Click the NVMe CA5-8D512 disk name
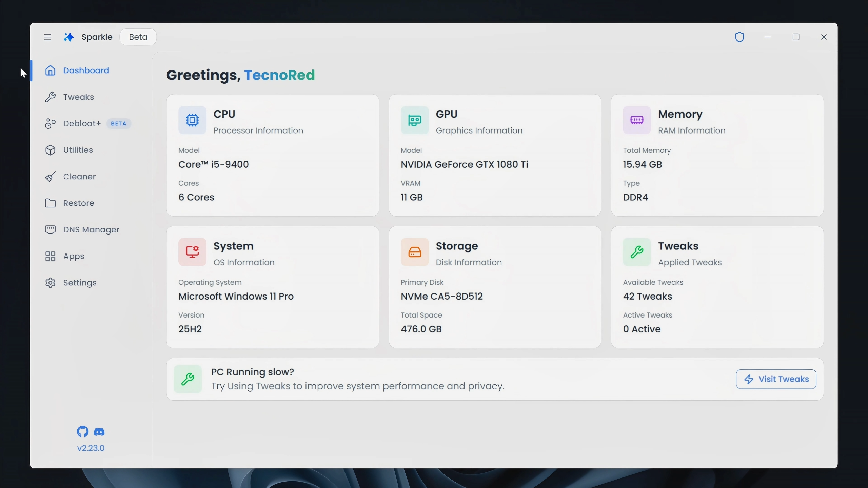 pos(442,296)
